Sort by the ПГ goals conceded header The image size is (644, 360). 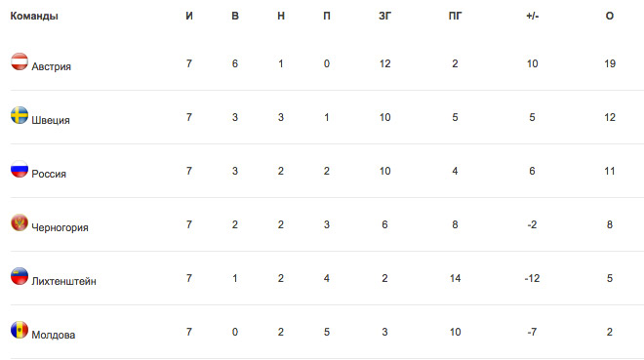click(455, 16)
